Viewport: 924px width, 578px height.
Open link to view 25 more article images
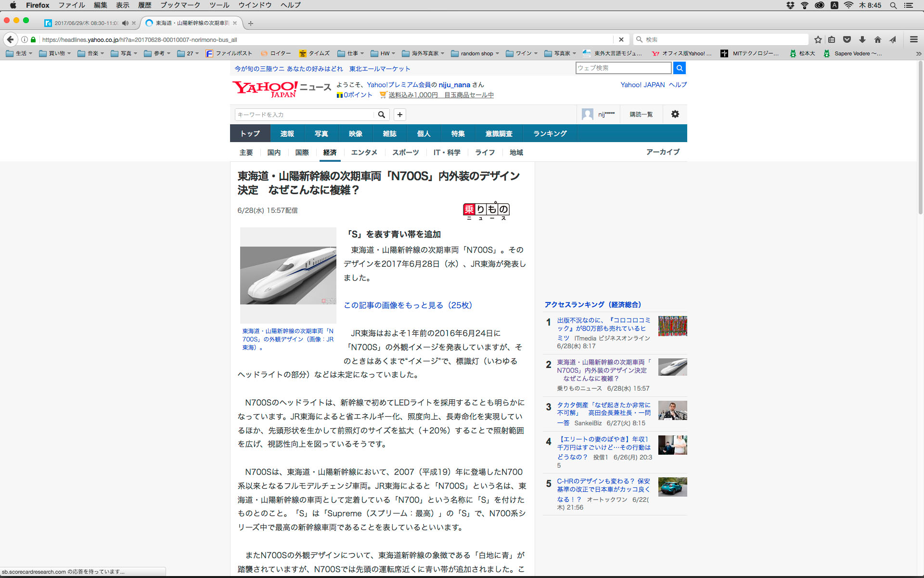[409, 305]
